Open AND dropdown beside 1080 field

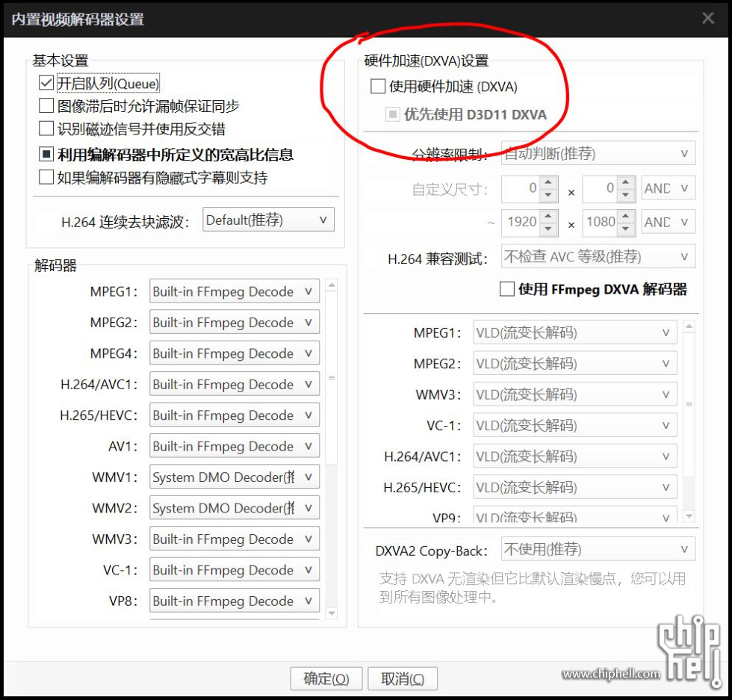pyautogui.click(x=669, y=222)
